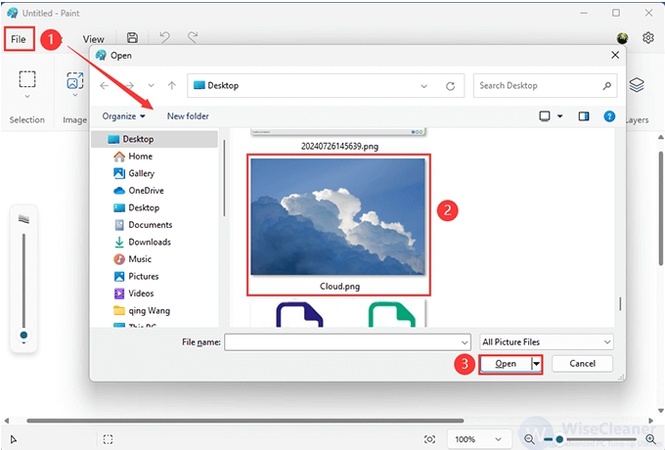Expand recent locations chevron
Screen dimensions: 665x450
coord(151,86)
